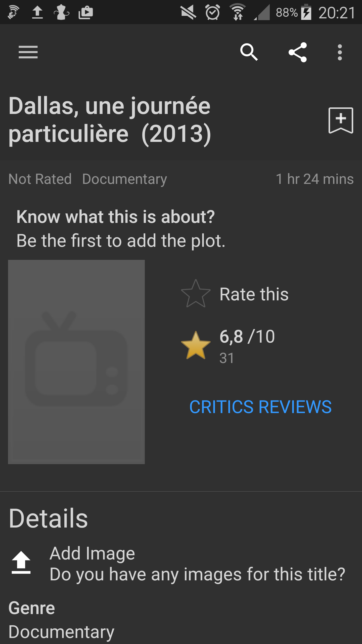362x644 pixels.
Task: Open the three-dot overflow menu
Action: pos(340,52)
